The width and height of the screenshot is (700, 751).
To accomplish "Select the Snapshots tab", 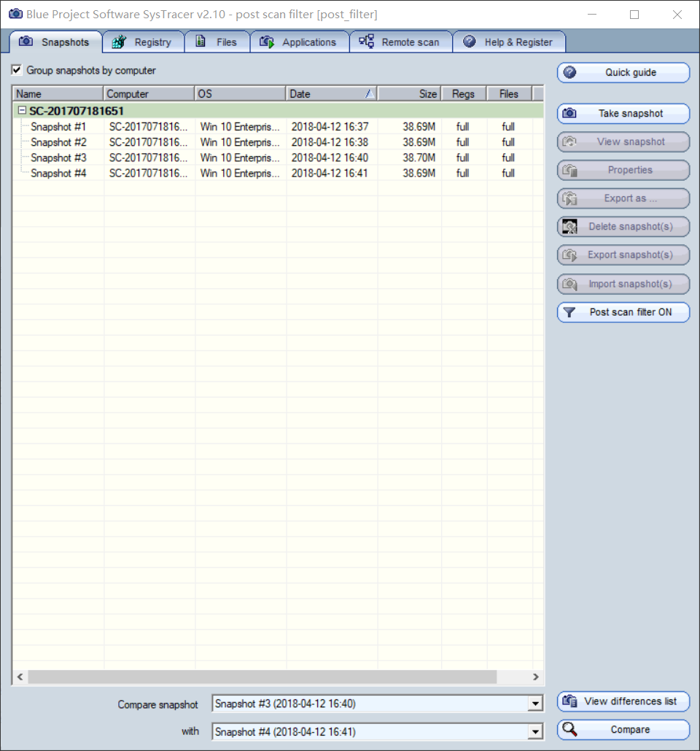I will pyautogui.click(x=55, y=42).
